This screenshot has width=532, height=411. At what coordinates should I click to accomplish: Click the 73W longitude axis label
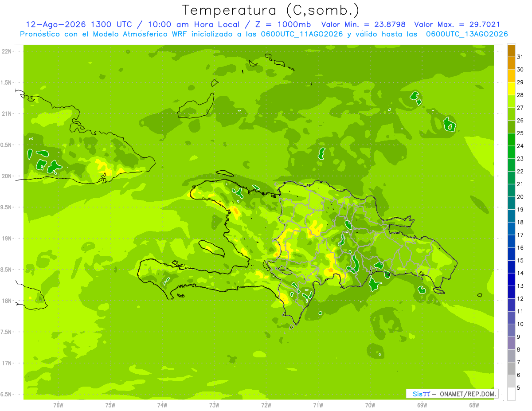(214, 405)
